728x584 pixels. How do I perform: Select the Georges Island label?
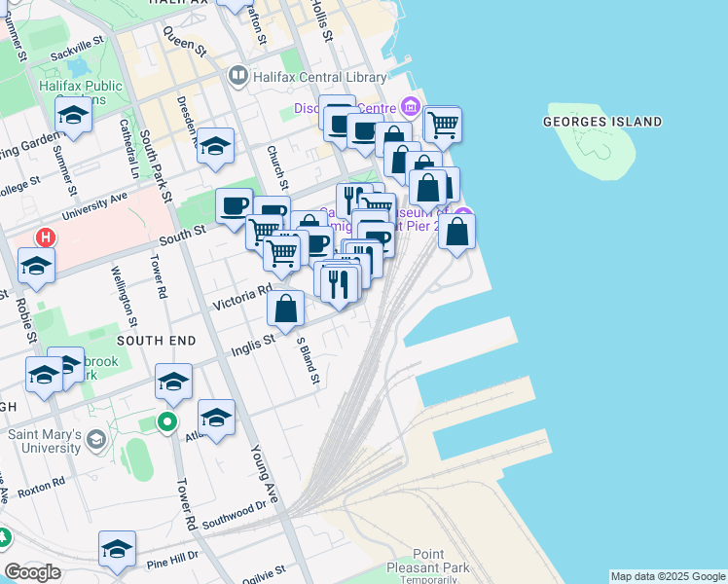coord(602,122)
